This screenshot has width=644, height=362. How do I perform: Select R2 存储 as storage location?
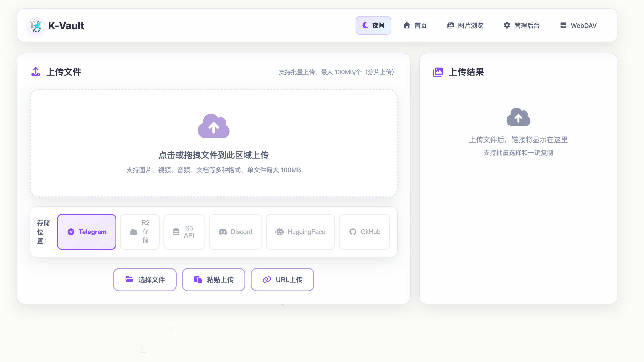pyautogui.click(x=140, y=232)
